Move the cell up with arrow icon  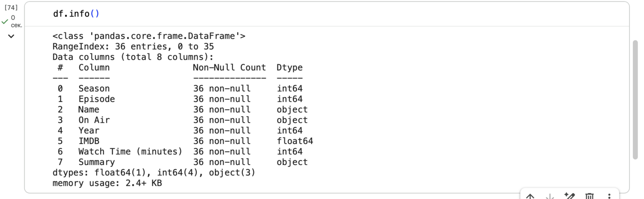click(530, 196)
